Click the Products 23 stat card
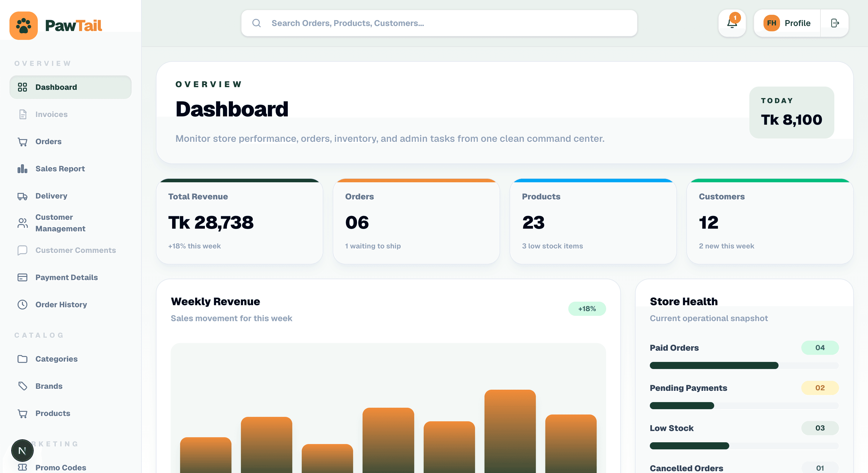 pyautogui.click(x=593, y=222)
